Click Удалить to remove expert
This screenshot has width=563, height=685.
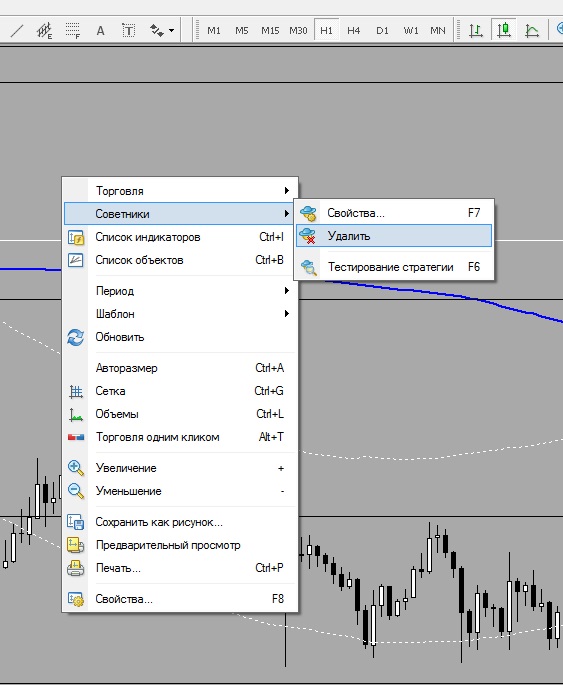(394, 236)
